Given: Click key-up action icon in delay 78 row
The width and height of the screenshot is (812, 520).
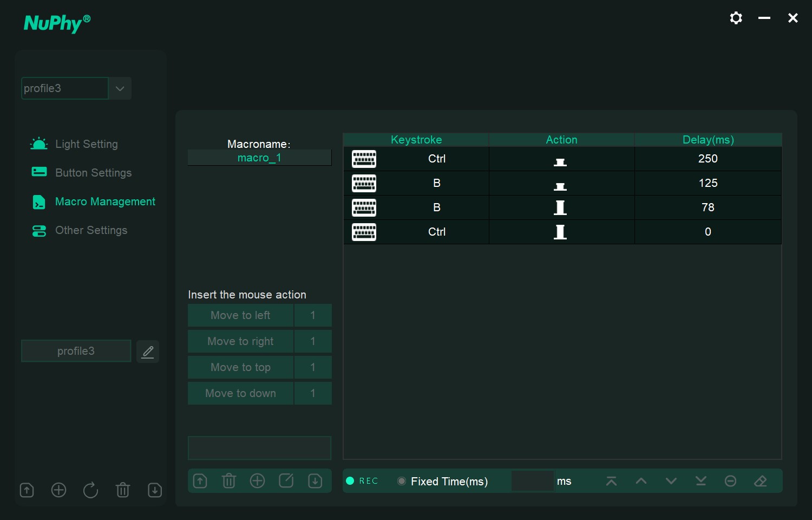Looking at the screenshot, I should (x=560, y=207).
